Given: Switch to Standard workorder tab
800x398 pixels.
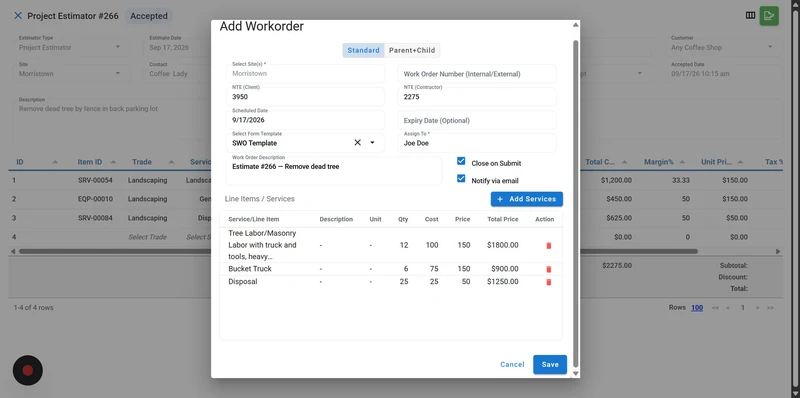Looking at the screenshot, I should [x=363, y=50].
